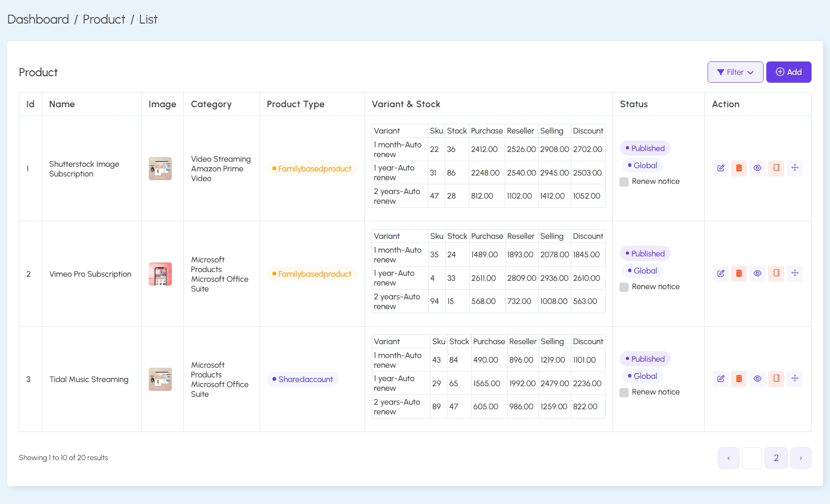Click move icon in Vimeo Pro row
Image resolution: width=830 pixels, height=504 pixels.
[795, 273]
